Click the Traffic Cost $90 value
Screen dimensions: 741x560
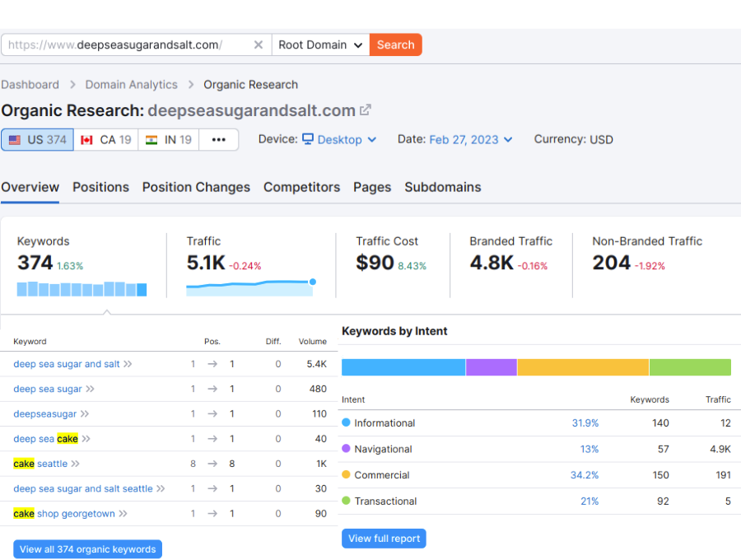(x=375, y=263)
